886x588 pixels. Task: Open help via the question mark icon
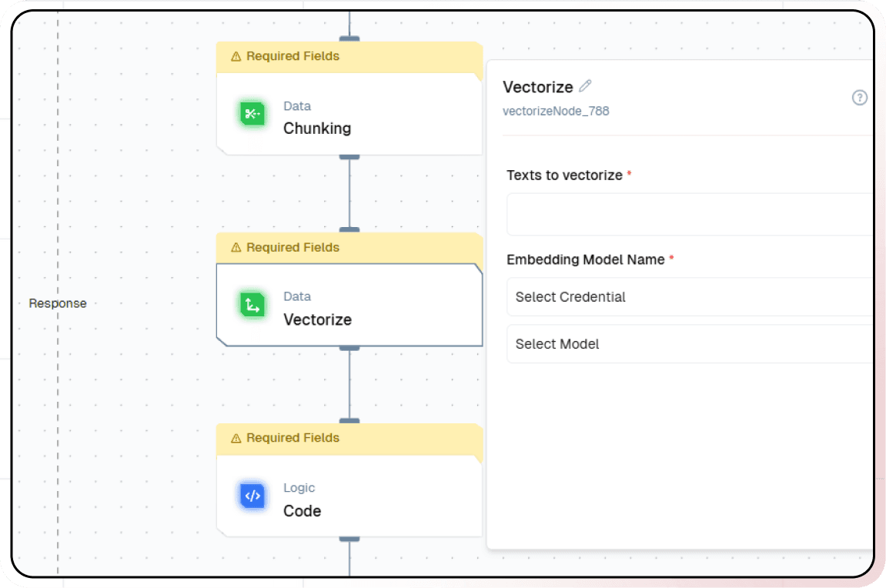point(860,98)
